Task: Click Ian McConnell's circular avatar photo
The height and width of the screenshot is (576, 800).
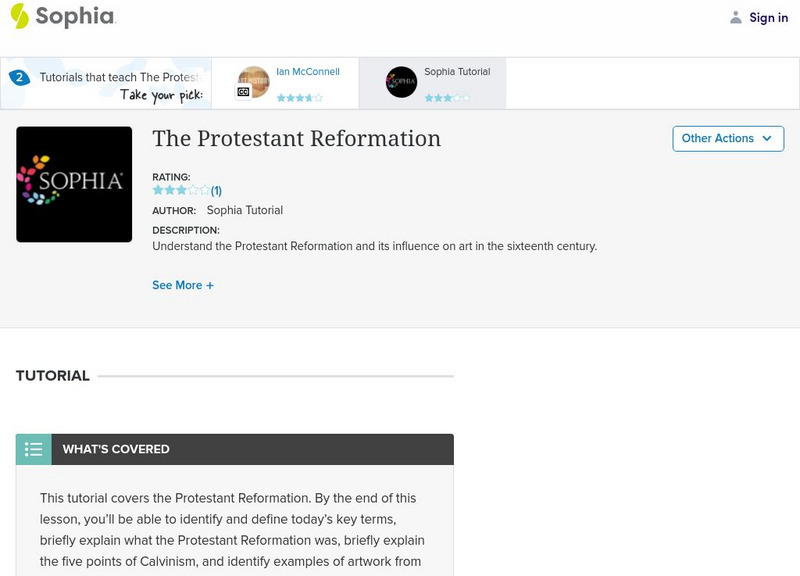Action: [254, 80]
